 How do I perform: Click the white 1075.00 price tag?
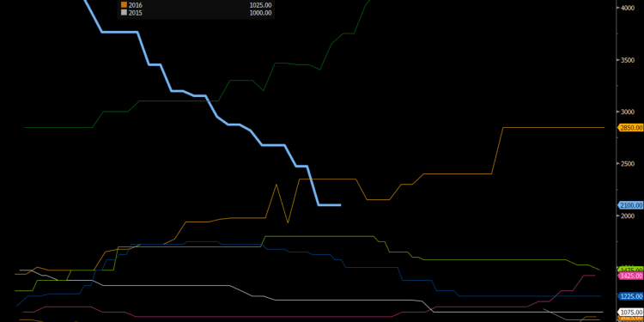[x=630, y=313]
